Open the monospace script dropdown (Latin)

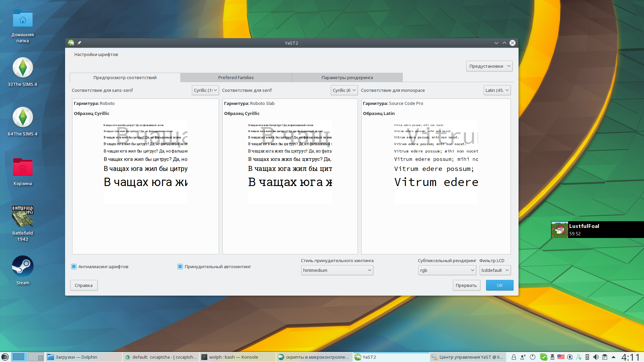(x=497, y=90)
